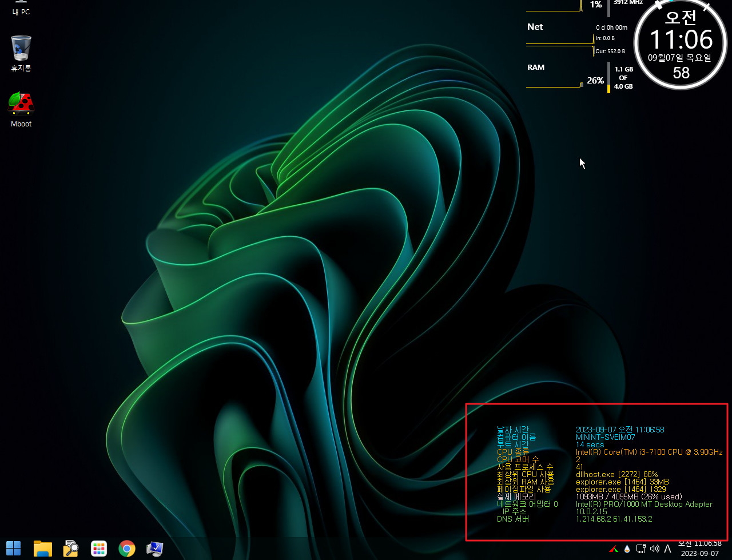Image resolution: width=732 pixels, height=560 pixels.
Task: Click the '네트워크 어댑터 0' info label
Action: pos(527,504)
